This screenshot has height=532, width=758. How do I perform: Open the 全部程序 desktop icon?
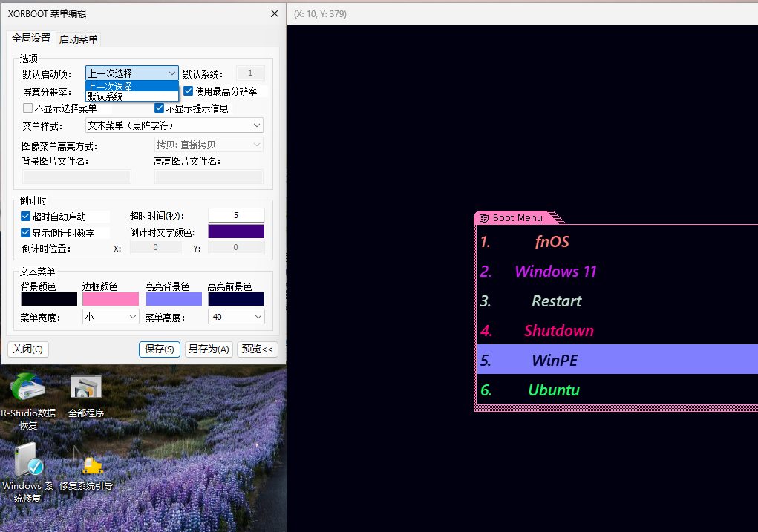(x=86, y=396)
